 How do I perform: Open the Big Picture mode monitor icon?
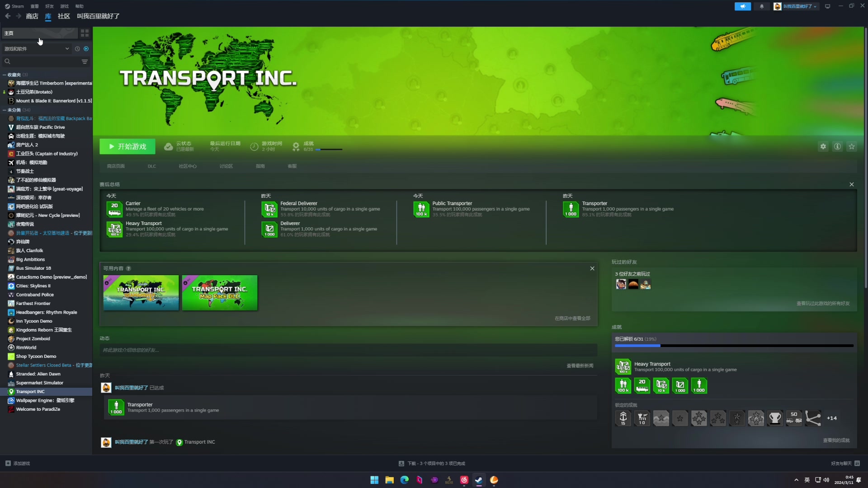[827, 6]
